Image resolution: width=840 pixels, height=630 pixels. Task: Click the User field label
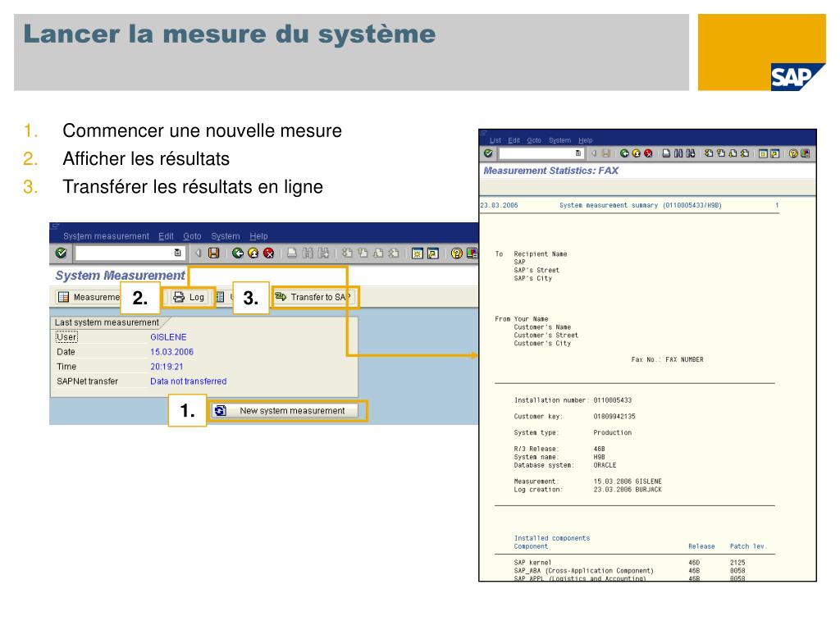click(x=66, y=337)
